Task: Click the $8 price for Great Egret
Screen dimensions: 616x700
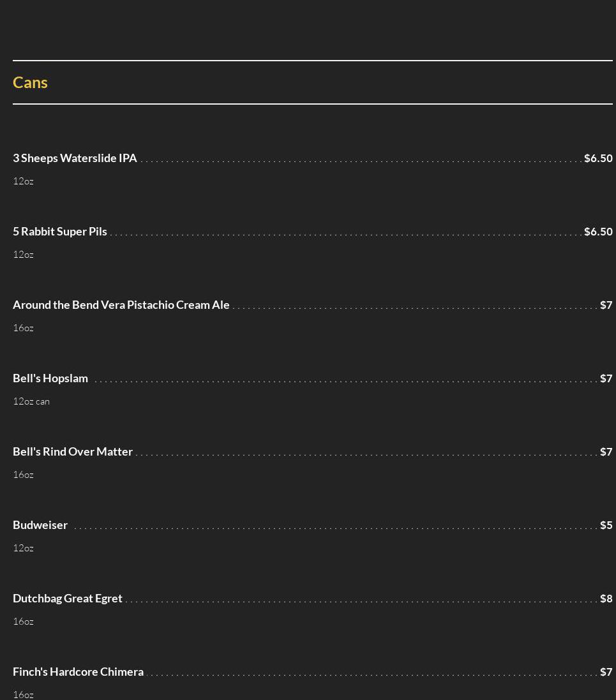Action: (606, 598)
